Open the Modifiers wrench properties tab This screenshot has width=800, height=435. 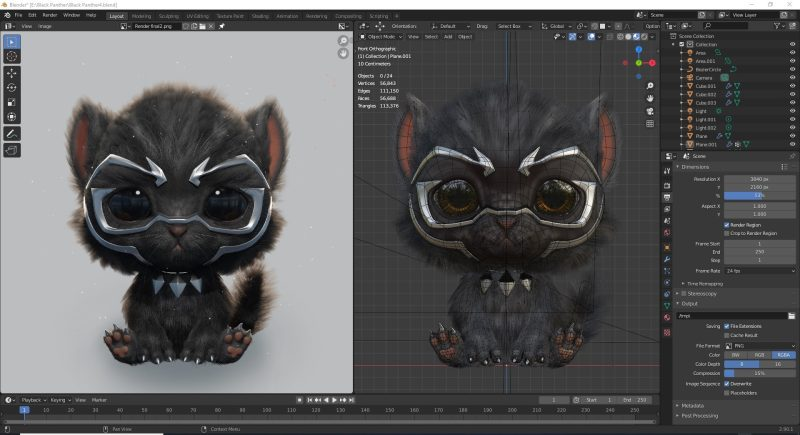coord(667,259)
